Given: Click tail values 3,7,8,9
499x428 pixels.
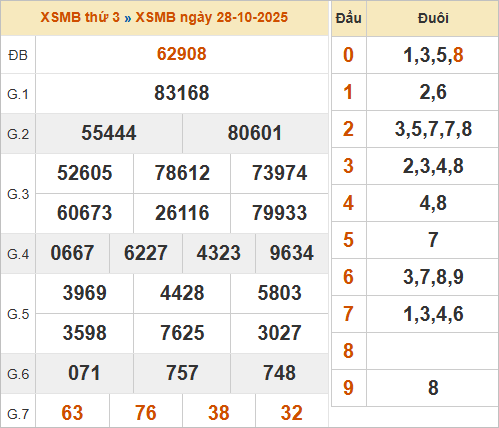Looking at the screenshot, I should (433, 277).
